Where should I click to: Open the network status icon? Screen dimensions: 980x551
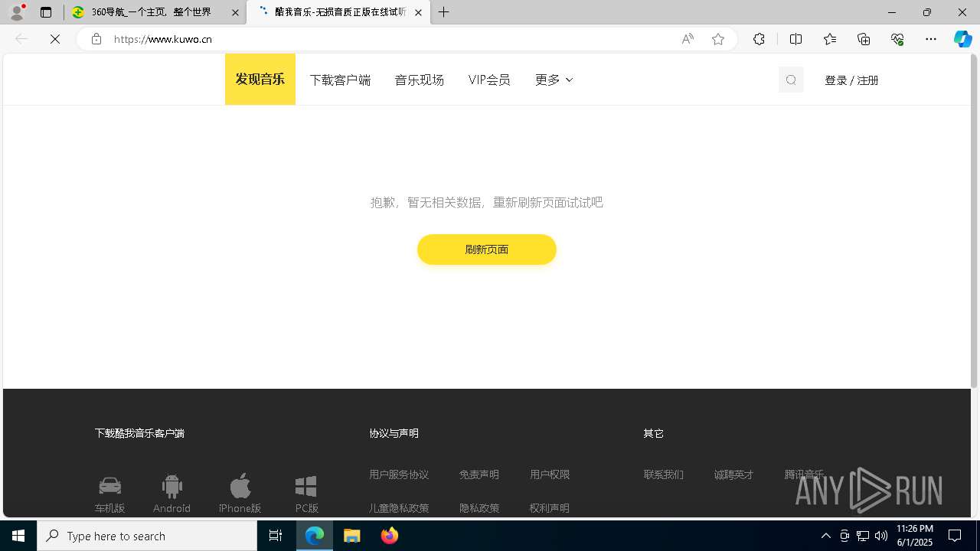pos(863,536)
